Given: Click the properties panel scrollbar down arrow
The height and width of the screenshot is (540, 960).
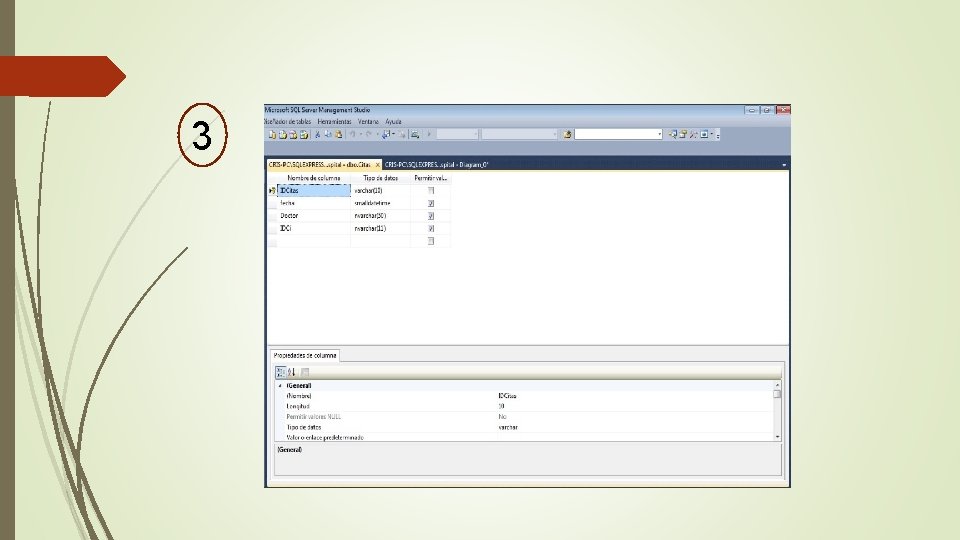Looking at the screenshot, I should pos(778,437).
